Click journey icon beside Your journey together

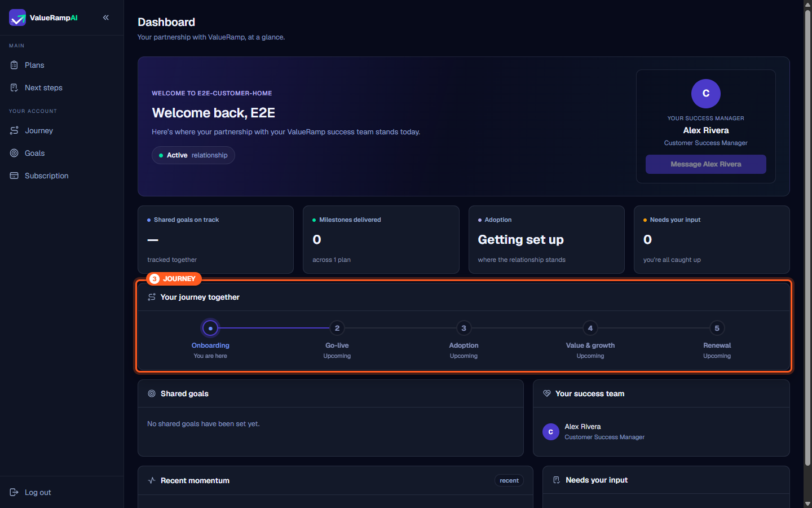(152, 297)
